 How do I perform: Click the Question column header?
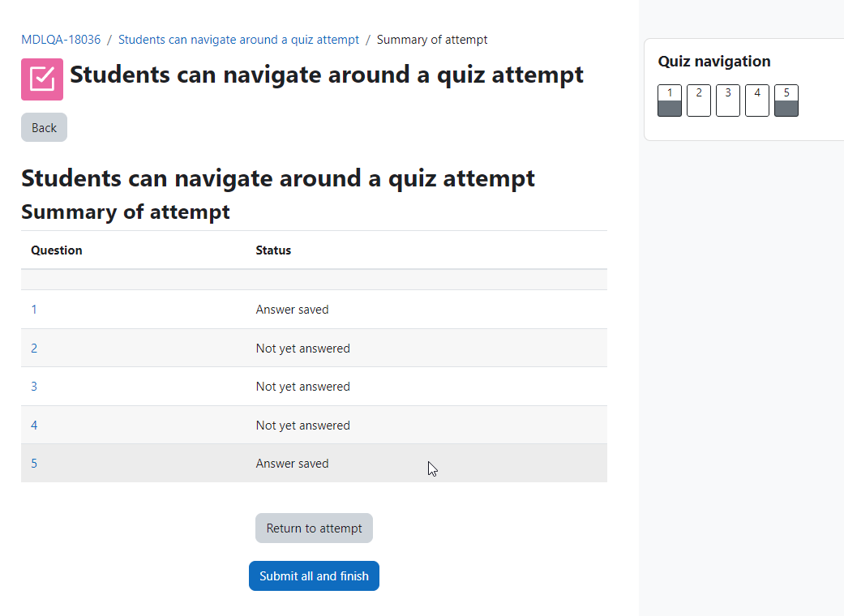(x=57, y=250)
